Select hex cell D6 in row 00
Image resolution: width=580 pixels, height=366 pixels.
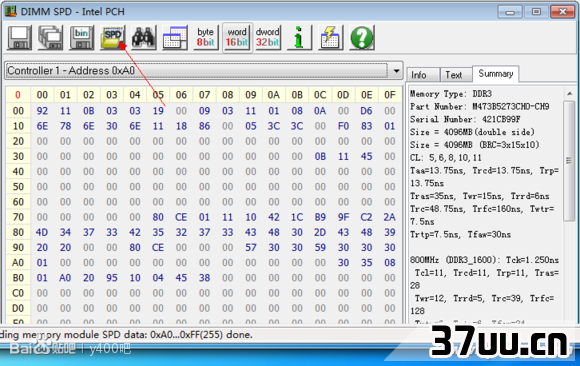pos(366,111)
